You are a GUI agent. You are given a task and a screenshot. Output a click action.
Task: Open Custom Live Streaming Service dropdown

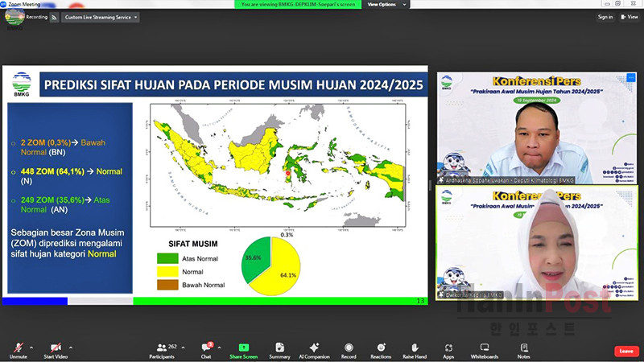click(x=101, y=17)
